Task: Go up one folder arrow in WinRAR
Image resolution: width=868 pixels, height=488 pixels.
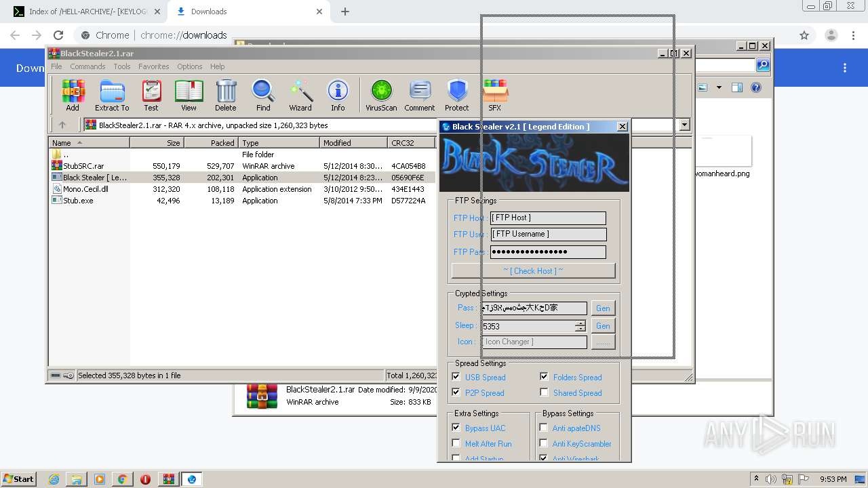Action: tap(62, 125)
